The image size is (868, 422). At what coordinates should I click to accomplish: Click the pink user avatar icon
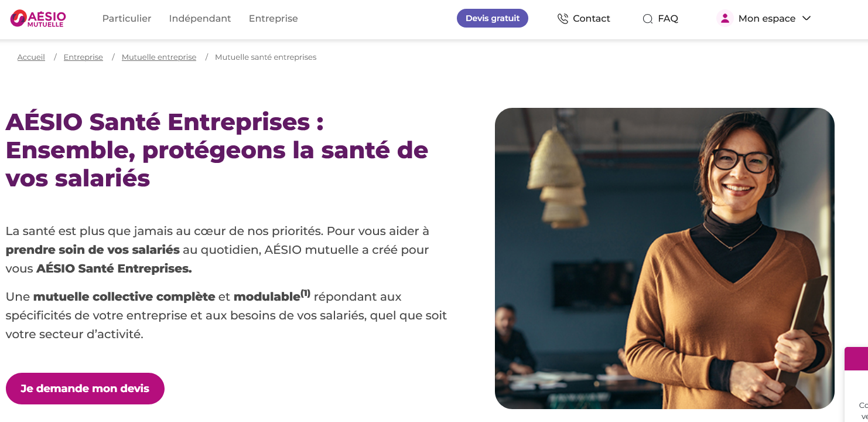[x=725, y=18]
